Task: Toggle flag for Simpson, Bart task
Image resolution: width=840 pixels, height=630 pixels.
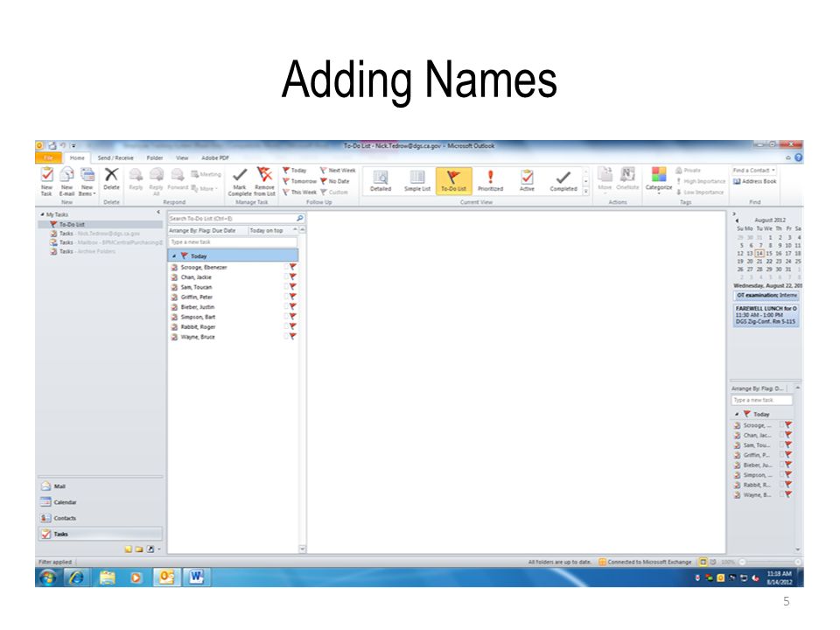Action: 292,317
